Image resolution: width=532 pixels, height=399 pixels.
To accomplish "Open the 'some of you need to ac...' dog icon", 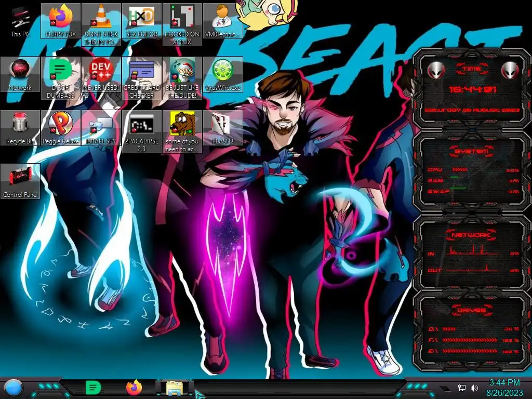I will pos(182,131).
